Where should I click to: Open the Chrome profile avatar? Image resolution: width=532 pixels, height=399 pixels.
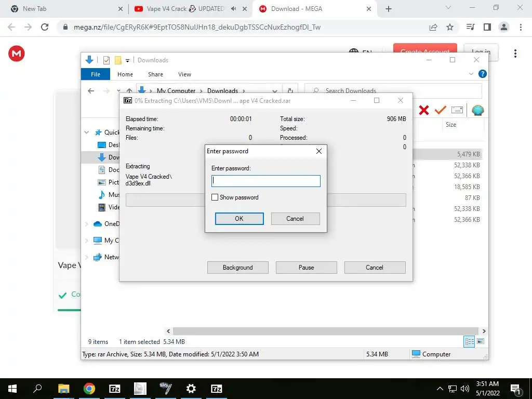pyautogui.click(x=504, y=27)
